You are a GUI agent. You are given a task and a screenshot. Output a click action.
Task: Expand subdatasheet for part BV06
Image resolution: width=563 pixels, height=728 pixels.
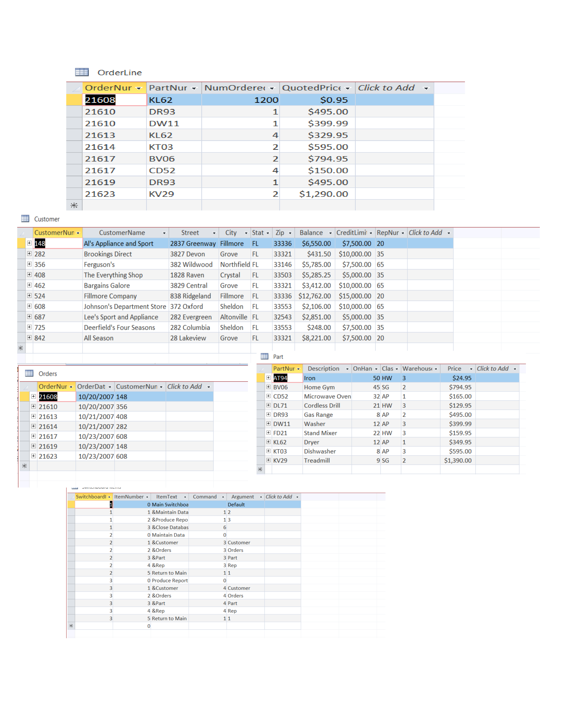pos(268,387)
